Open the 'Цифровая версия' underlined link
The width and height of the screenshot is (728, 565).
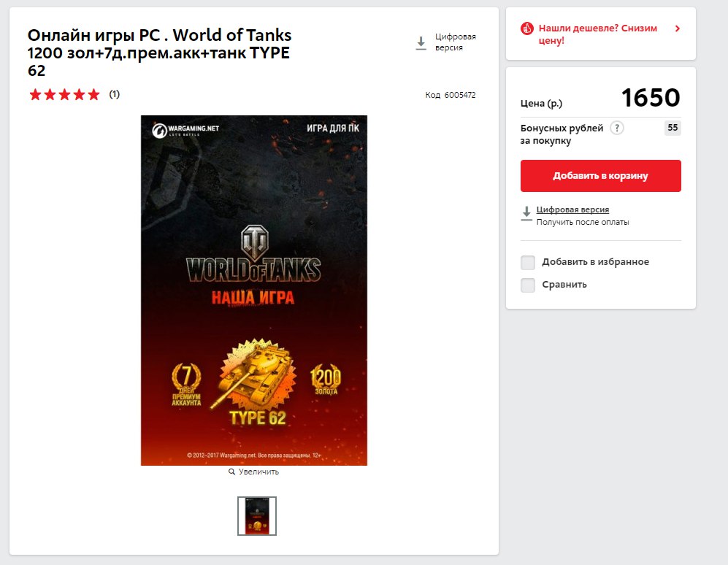coord(572,210)
